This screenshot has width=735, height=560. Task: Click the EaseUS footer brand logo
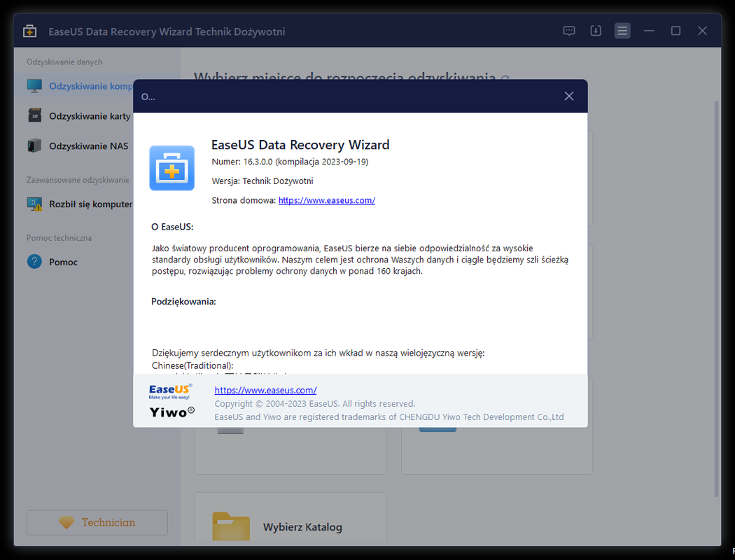pos(170,391)
